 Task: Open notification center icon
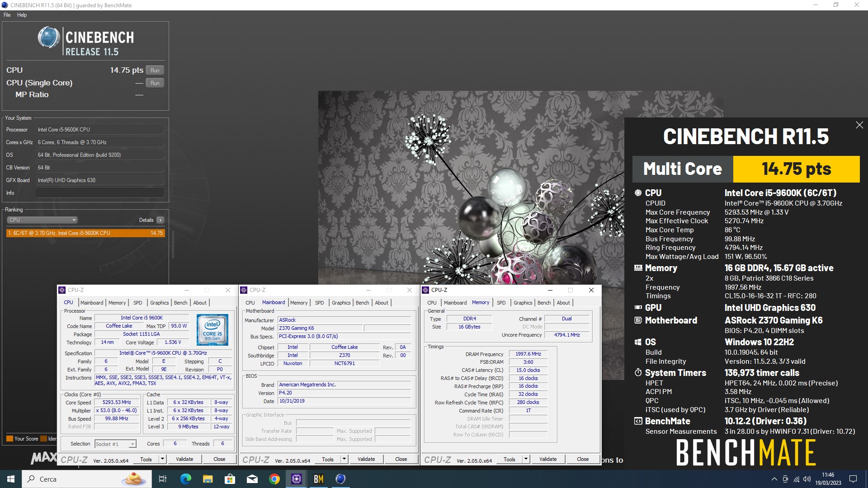click(853, 479)
